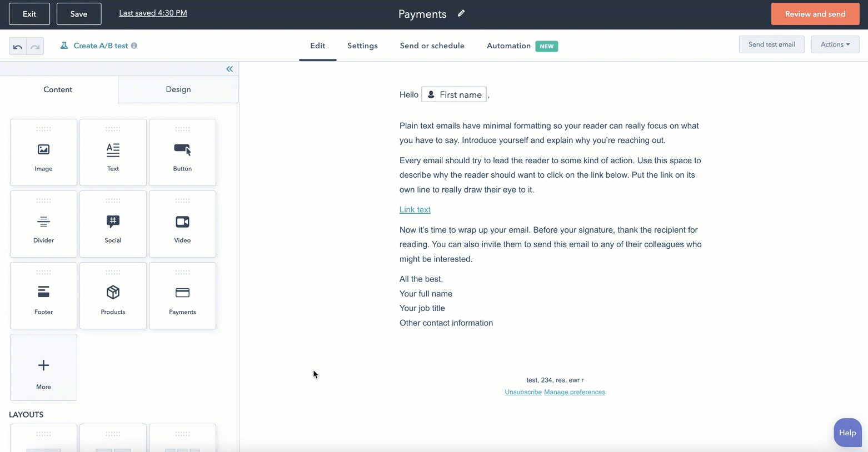Expand the More content blocks tile
The width and height of the screenshot is (868, 452).
(x=43, y=368)
